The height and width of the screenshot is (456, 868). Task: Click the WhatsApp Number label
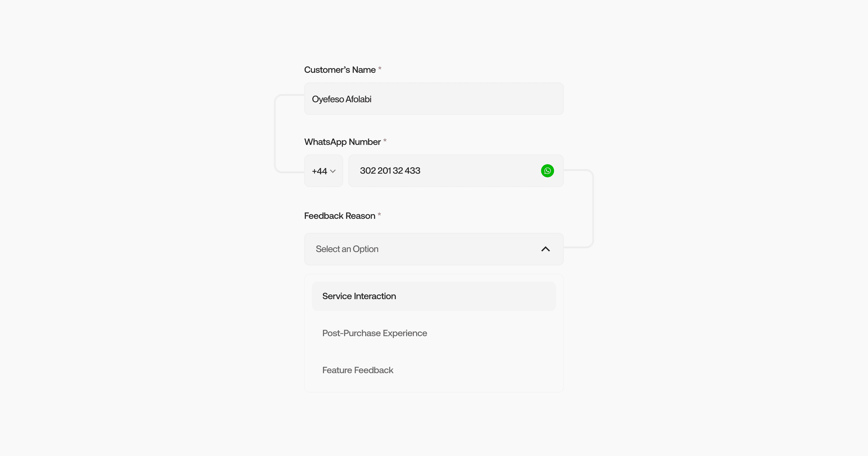point(342,142)
